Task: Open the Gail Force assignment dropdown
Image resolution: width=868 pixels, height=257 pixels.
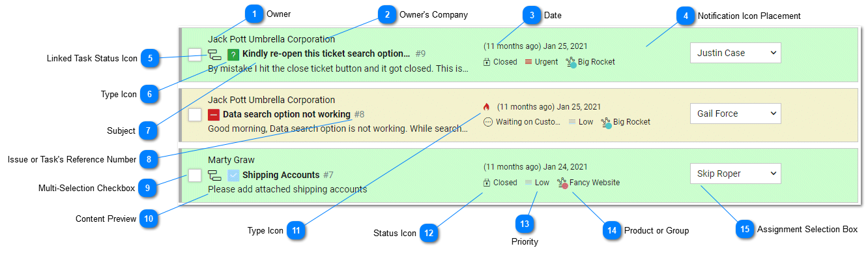Action: 735,113
